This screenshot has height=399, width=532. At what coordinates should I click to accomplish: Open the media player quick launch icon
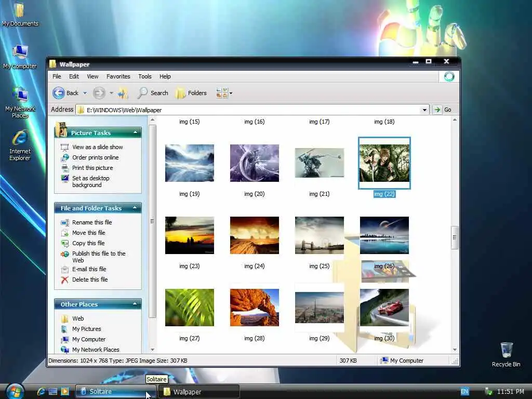coord(65,392)
